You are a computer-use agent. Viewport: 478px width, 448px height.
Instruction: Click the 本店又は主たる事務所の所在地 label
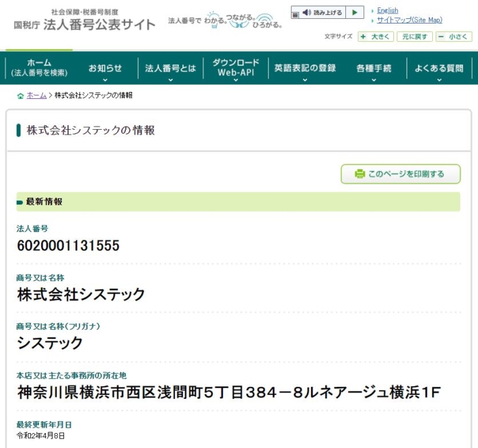(x=71, y=375)
